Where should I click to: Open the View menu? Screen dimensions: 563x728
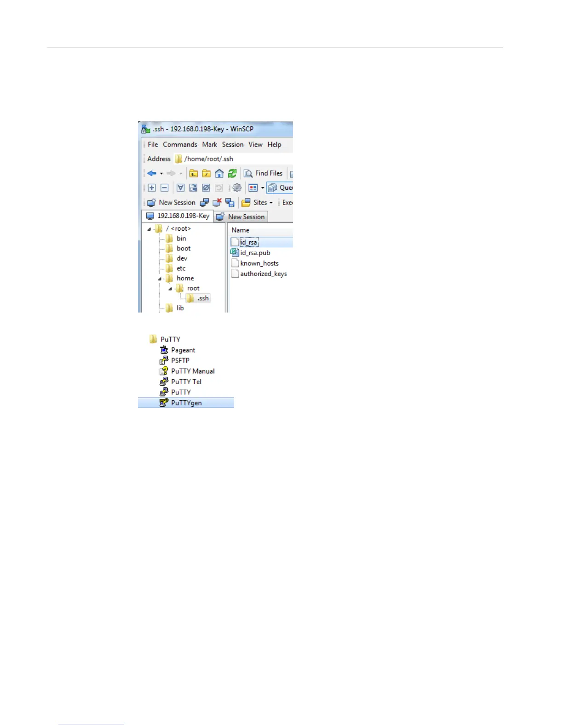point(255,144)
